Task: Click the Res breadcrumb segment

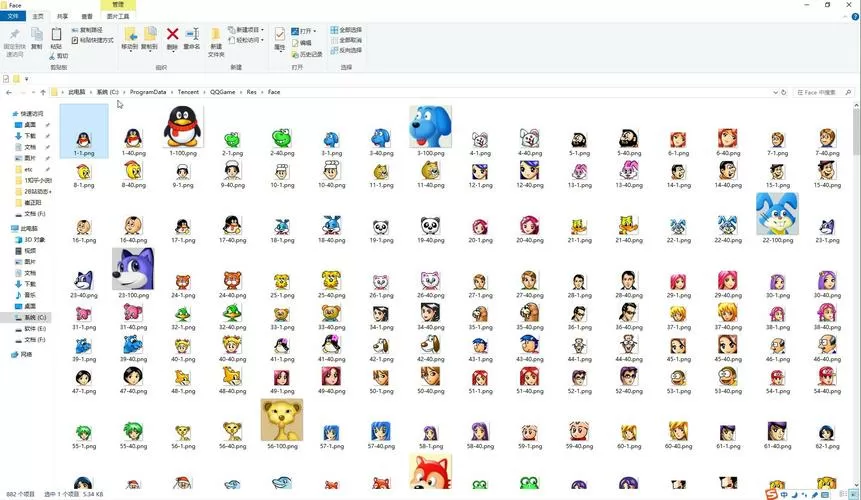Action: [x=251, y=92]
